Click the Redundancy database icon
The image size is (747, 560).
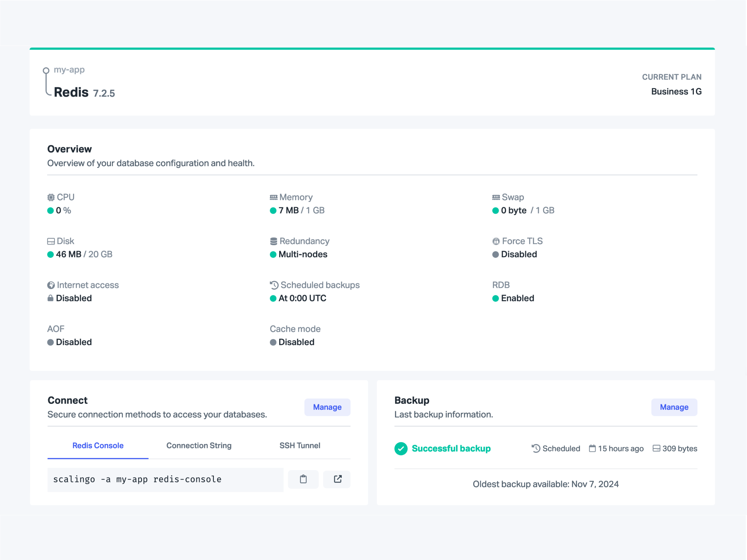[x=273, y=242]
